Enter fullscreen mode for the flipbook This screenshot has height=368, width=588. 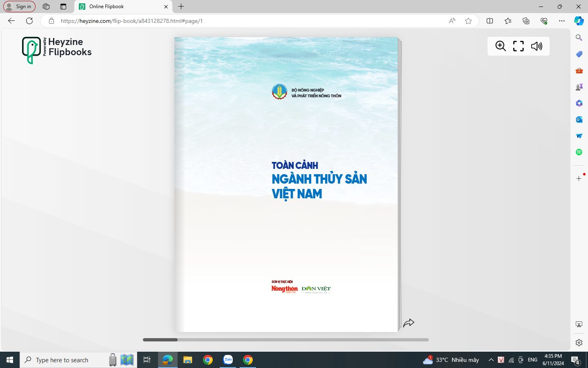518,46
